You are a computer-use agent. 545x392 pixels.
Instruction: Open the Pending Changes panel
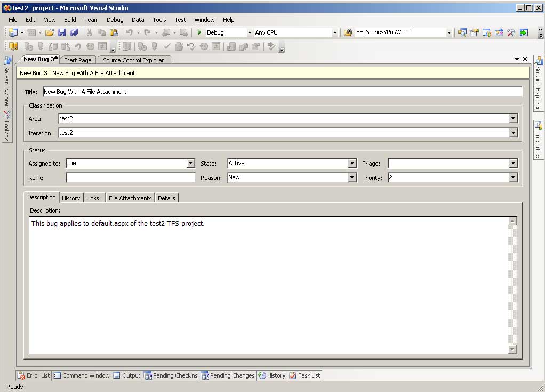[x=228, y=375]
